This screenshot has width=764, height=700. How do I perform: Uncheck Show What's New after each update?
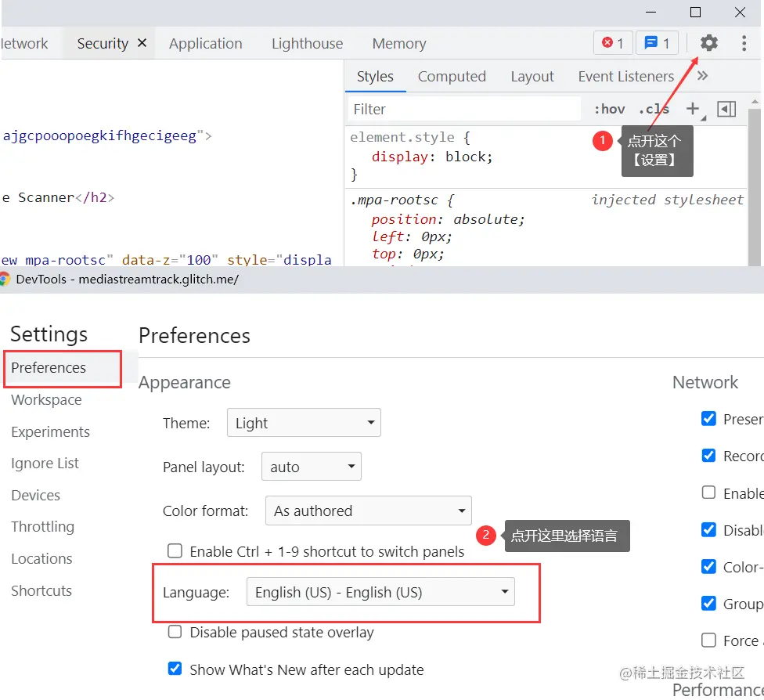[175, 669]
